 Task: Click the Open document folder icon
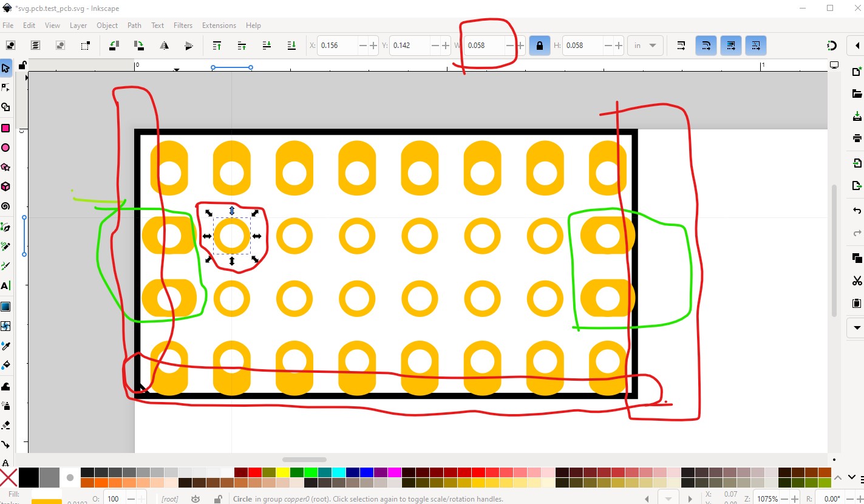pyautogui.click(x=857, y=94)
